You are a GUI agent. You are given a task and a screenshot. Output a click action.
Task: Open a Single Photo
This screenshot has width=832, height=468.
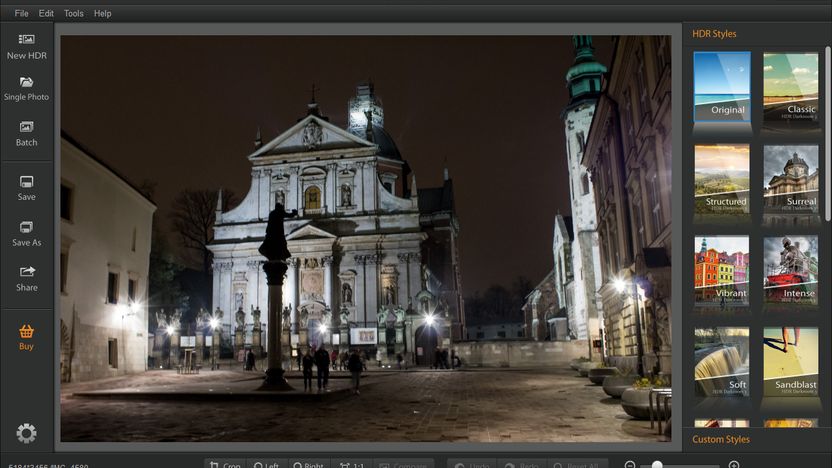tap(27, 89)
